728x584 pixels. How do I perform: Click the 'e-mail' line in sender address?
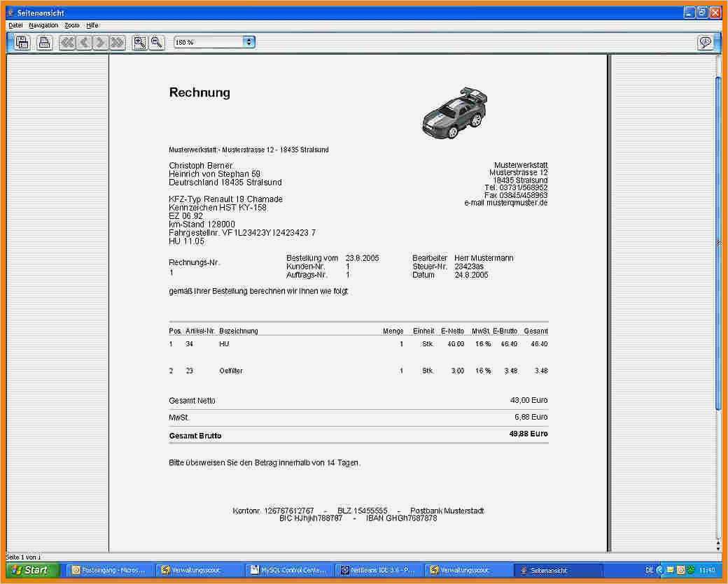coord(506,203)
